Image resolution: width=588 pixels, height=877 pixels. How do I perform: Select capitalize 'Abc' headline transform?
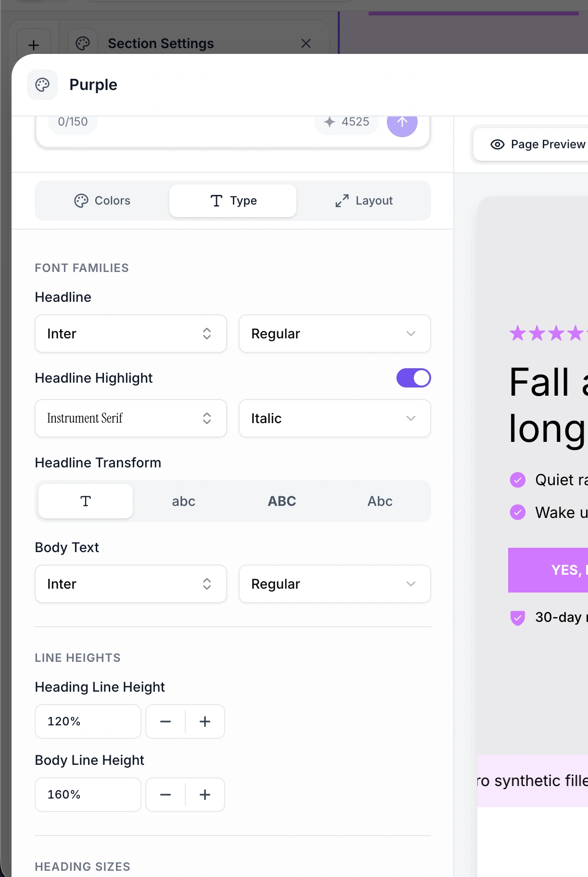pos(380,501)
